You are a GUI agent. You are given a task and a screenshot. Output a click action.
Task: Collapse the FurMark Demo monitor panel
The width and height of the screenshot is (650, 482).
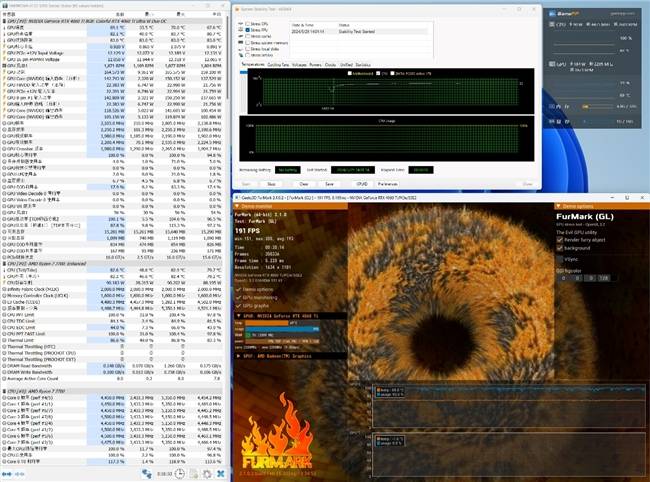point(238,206)
